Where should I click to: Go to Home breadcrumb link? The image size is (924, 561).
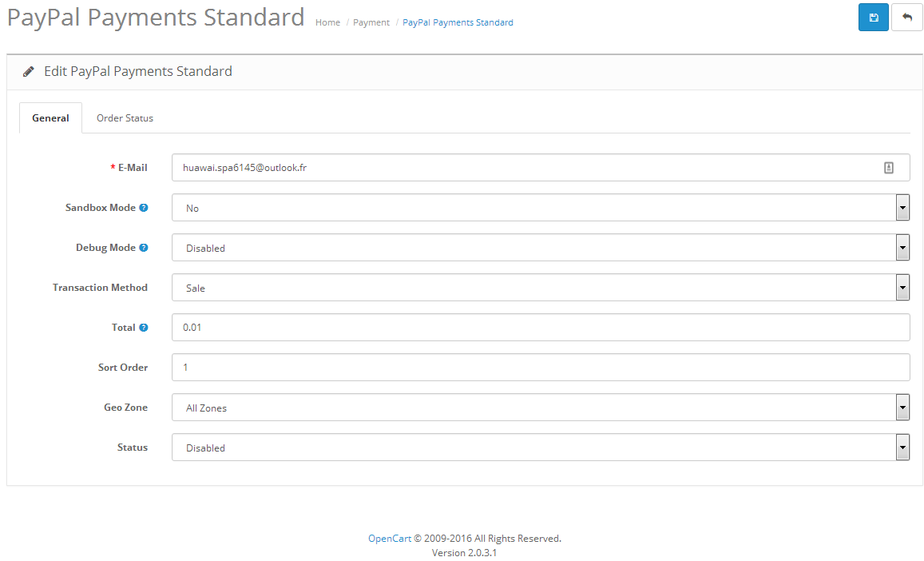(327, 22)
